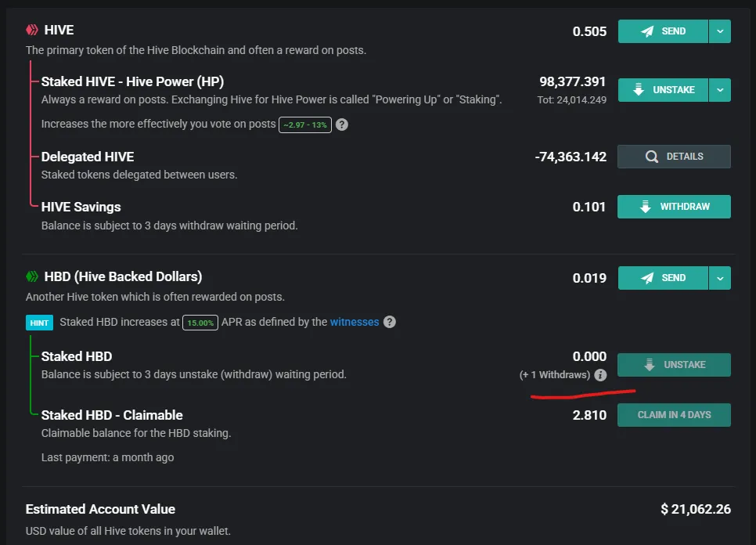Expand dropdown arrow beside Hive Power Unstake
This screenshot has height=545, width=756.
[720, 90]
